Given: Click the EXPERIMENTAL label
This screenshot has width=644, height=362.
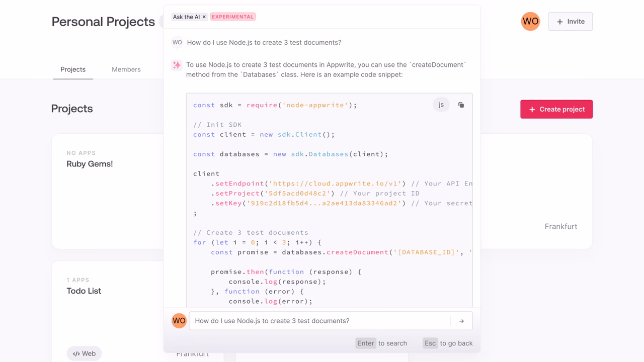Looking at the screenshot, I should [x=233, y=17].
